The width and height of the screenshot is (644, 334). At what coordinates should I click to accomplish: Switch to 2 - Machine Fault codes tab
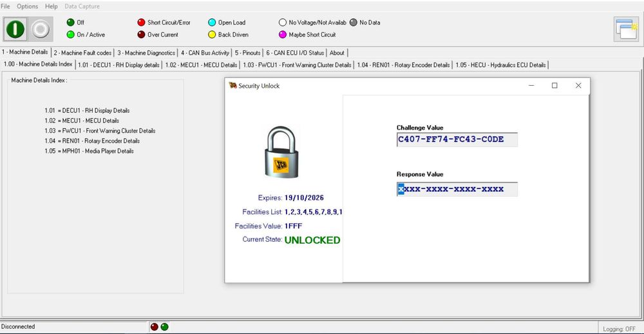coord(82,53)
